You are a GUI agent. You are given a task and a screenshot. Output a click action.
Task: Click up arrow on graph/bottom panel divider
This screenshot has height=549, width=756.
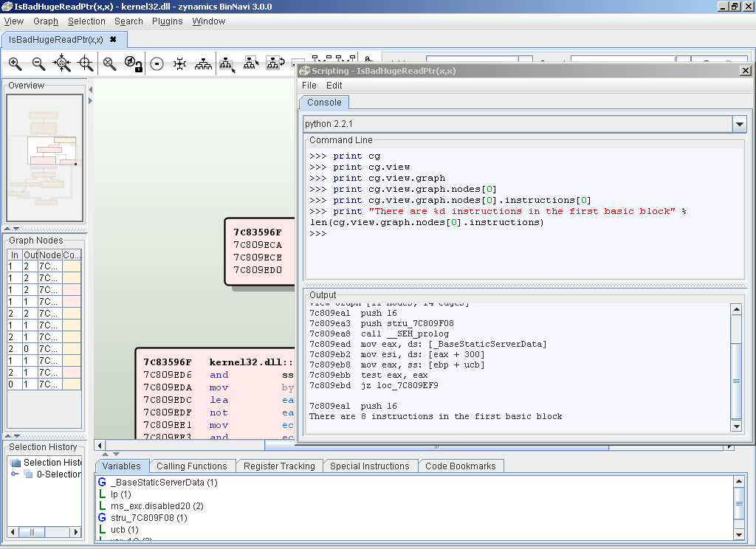pos(105,454)
